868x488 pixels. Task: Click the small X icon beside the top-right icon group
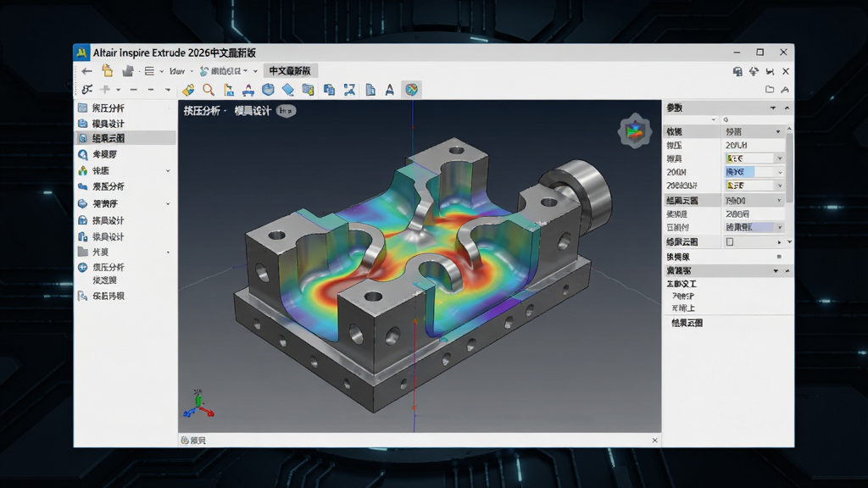coord(786,71)
